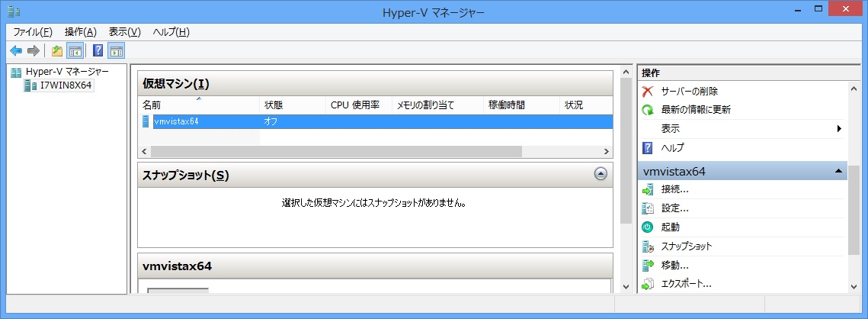The height and width of the screenshot is (319, 868).
Task: Click the red X remove-server icon
Action: pos(648,91)
